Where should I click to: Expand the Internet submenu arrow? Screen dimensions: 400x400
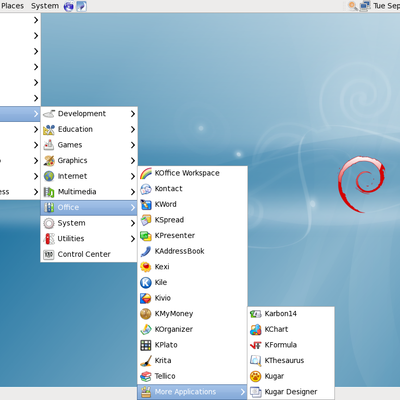pos(133,176)
